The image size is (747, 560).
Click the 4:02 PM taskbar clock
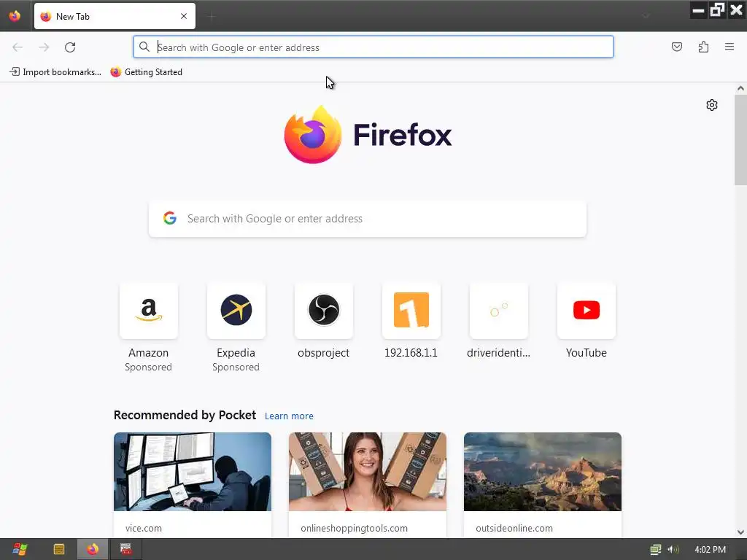pos(711,550)
